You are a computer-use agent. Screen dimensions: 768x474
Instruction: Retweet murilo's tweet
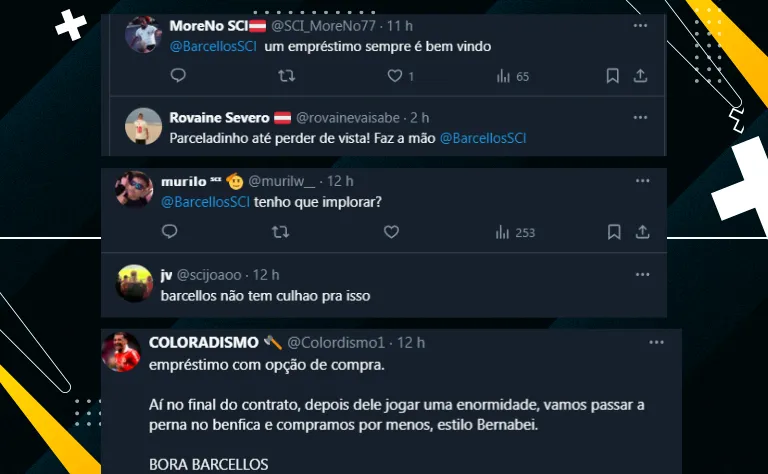click(x=281, y=232)
